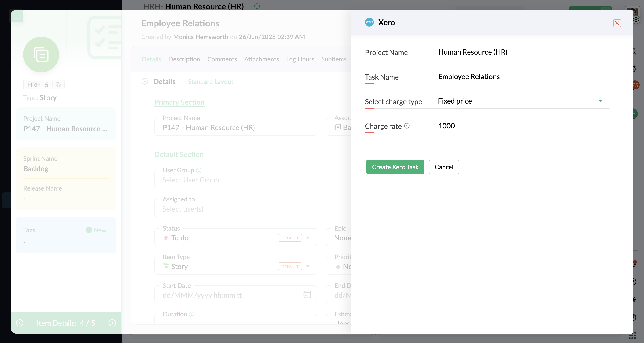Add a New tag
The image size is (644, 343).
pos(96,230)
